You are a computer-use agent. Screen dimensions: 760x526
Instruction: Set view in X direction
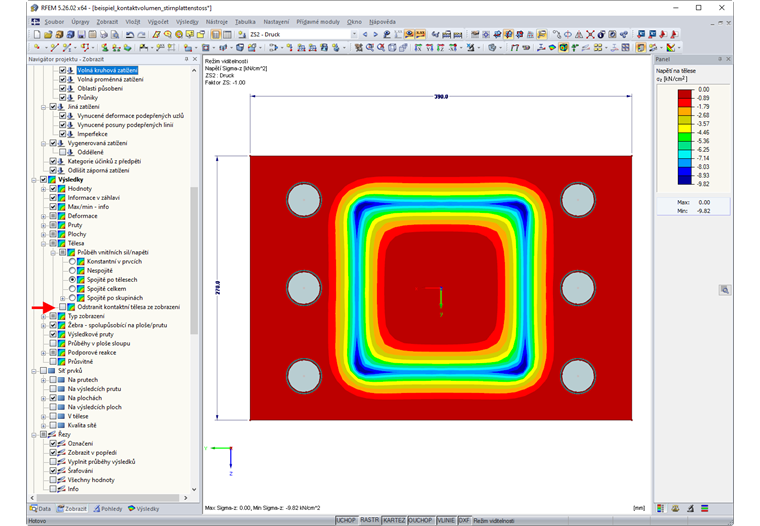pyautogui.click(x=418, y=48)
